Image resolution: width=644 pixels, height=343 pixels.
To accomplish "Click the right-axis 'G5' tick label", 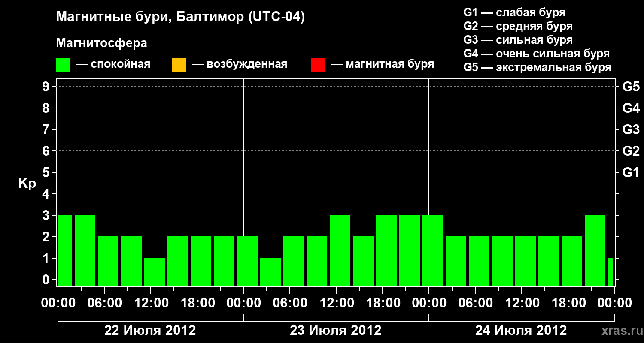I will (x=631, y=87).
